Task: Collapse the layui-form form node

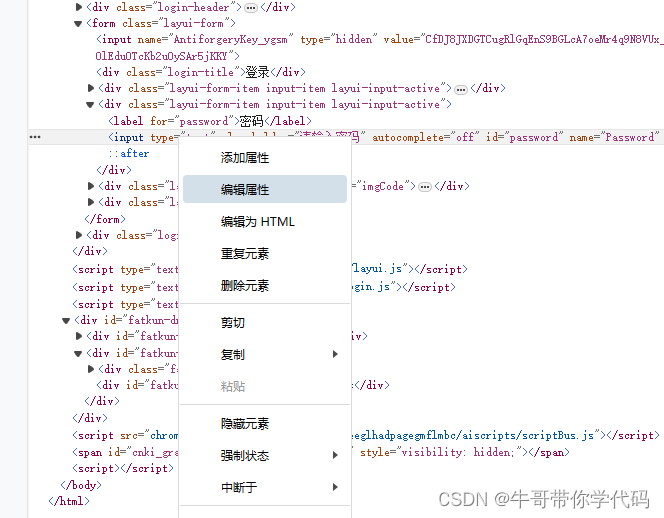Action: pos(78,23)
